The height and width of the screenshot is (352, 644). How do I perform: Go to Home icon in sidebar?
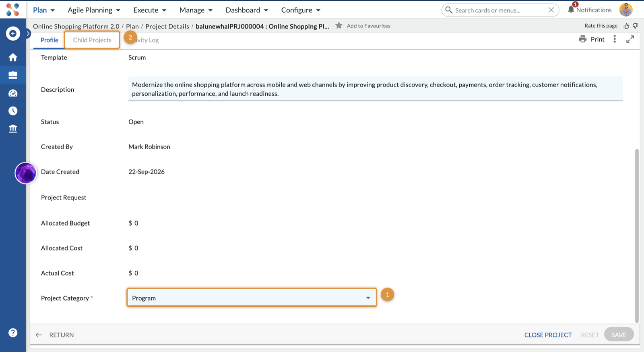[x=13, y=57]
